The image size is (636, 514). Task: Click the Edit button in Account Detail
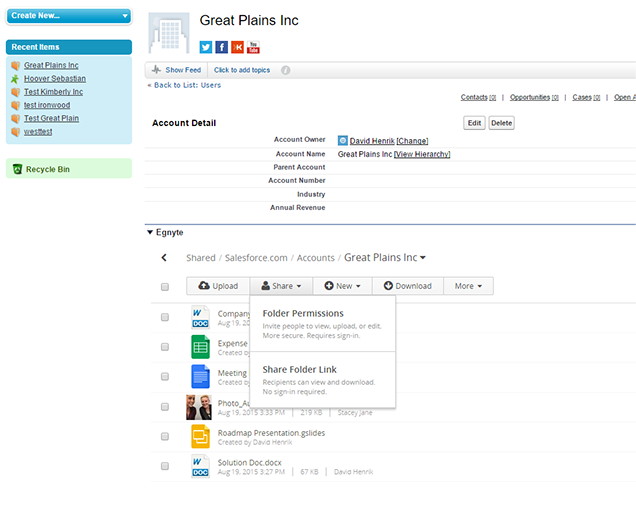coord(474,123)
